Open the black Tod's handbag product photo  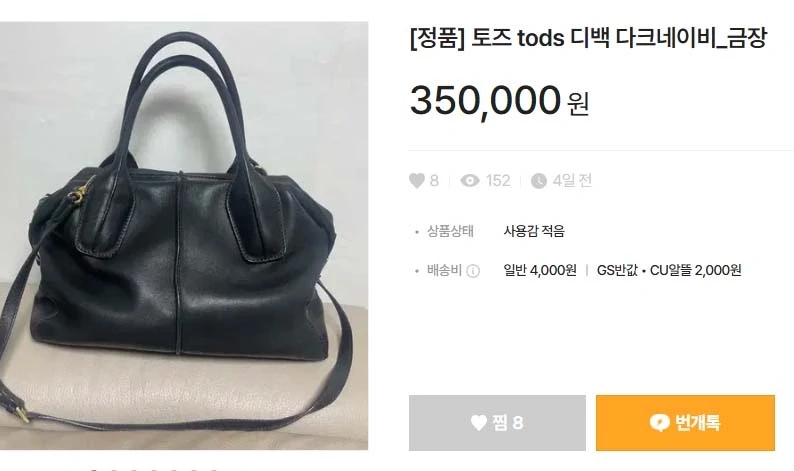pyautogui.click(x=184, y=236)
